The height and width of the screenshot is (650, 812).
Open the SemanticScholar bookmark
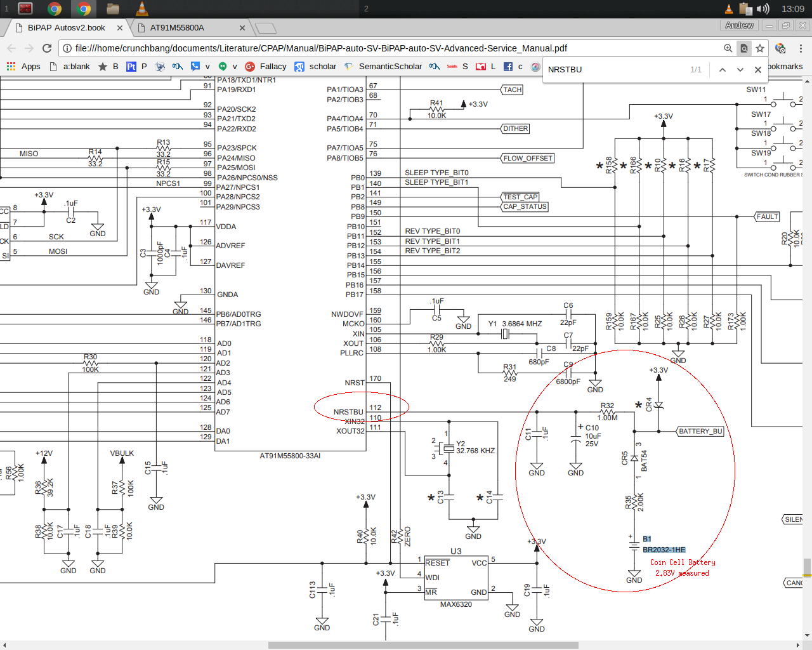[383, 67]
